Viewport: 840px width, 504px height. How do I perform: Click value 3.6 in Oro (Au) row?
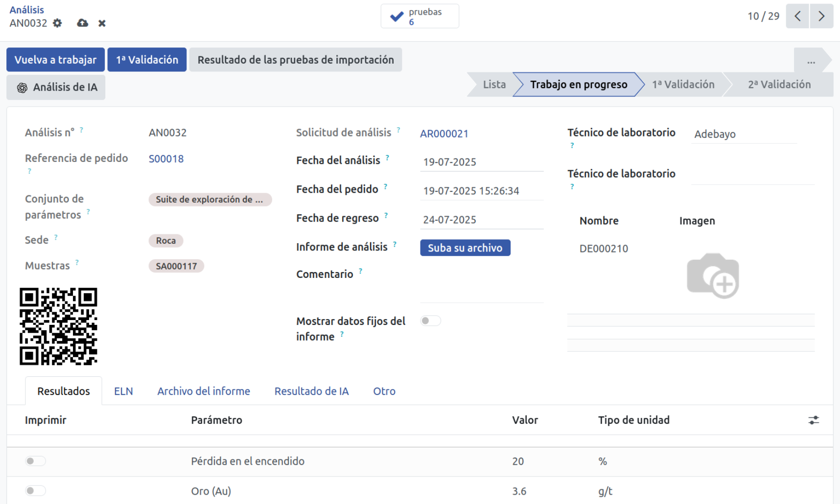coord(519,491)
